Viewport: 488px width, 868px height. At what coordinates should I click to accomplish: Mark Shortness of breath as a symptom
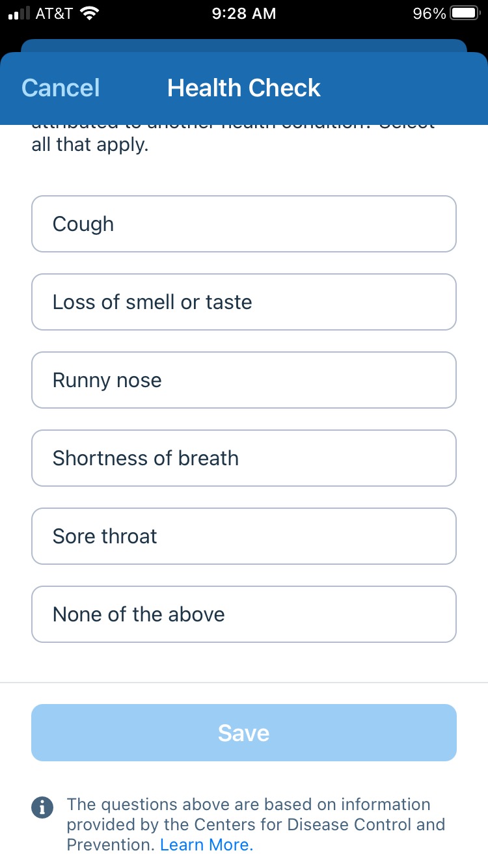[244, 458]
